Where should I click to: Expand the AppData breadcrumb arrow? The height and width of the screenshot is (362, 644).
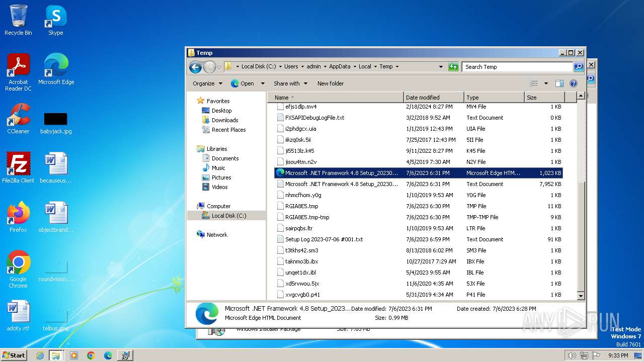(354, 67)
